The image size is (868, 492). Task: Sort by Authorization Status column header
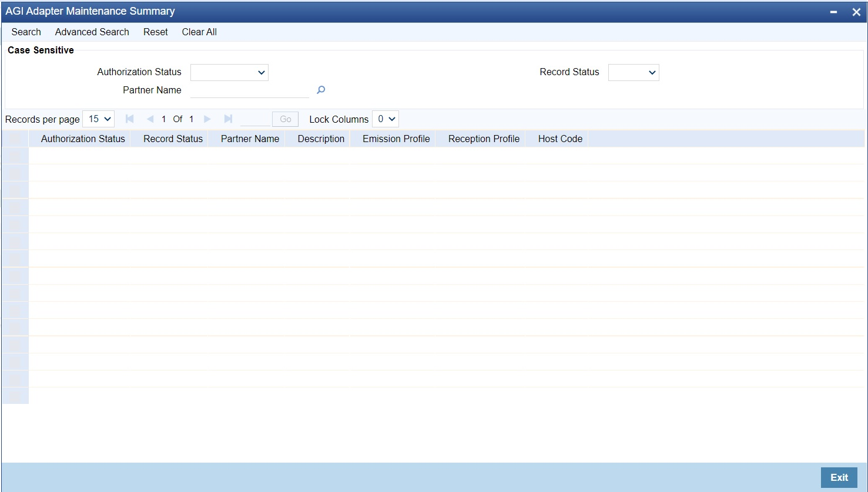point(83,139)
